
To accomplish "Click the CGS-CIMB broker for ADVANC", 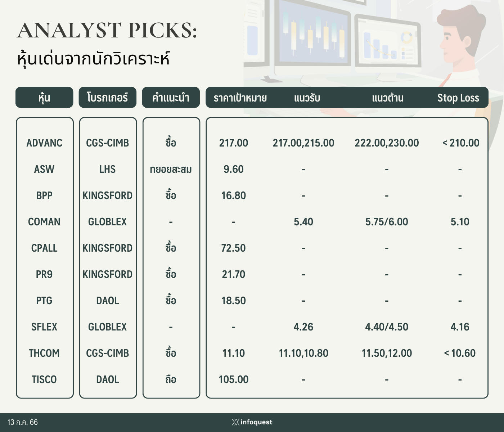I will 108,143.
